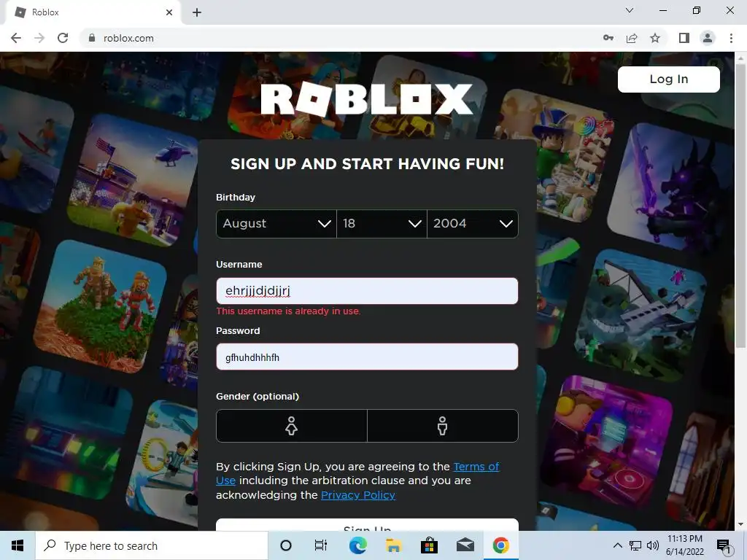
Task: Open the Windows Start menu
Action: 18,545
